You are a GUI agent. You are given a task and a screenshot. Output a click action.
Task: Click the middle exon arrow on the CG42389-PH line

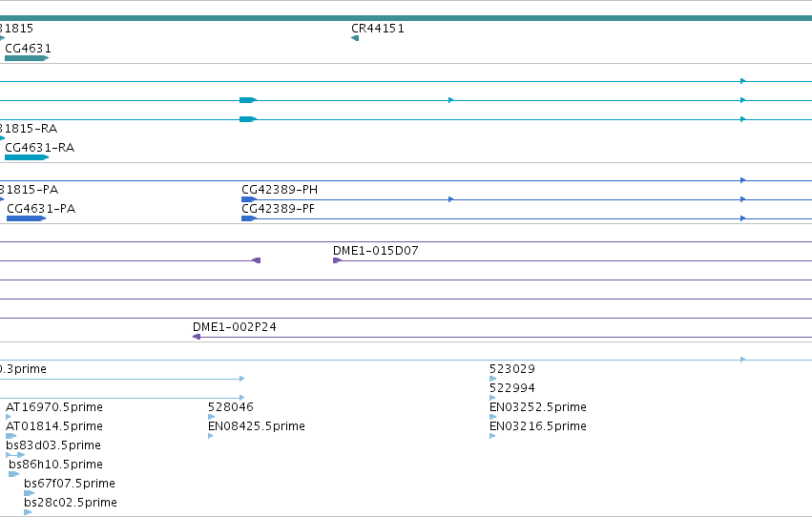[x=451, y=199]
